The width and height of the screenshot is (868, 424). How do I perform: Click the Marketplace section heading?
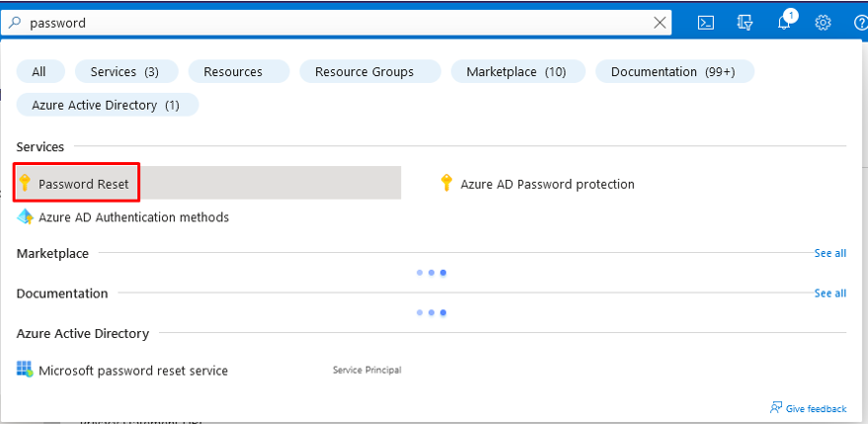52,253
